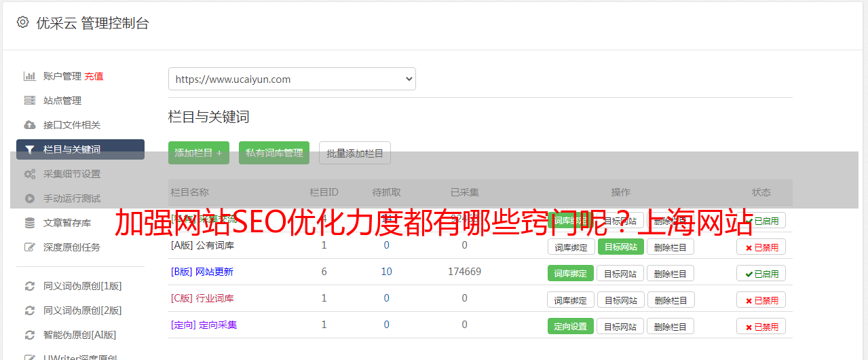Image resolution: width=868 pixels, height=360 pixels.
Task: Click green 目标网站 in the 公有词库 row
Action: point(620,247)
